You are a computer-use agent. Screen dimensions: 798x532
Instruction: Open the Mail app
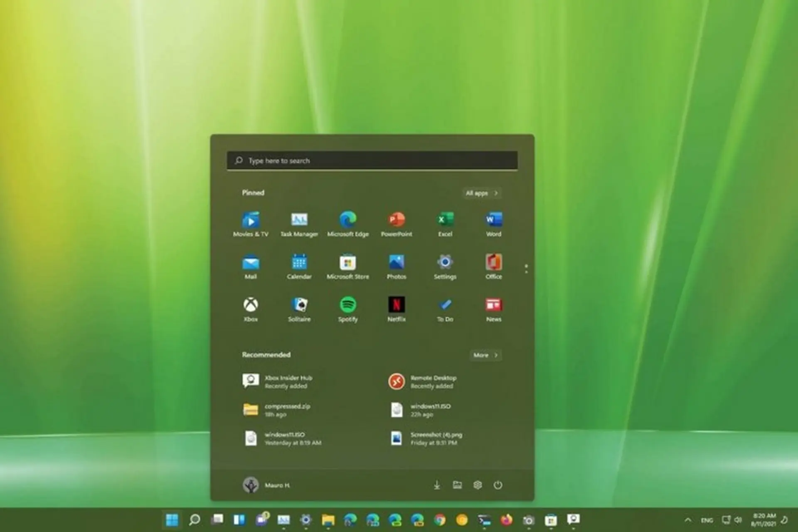(251, 267)
